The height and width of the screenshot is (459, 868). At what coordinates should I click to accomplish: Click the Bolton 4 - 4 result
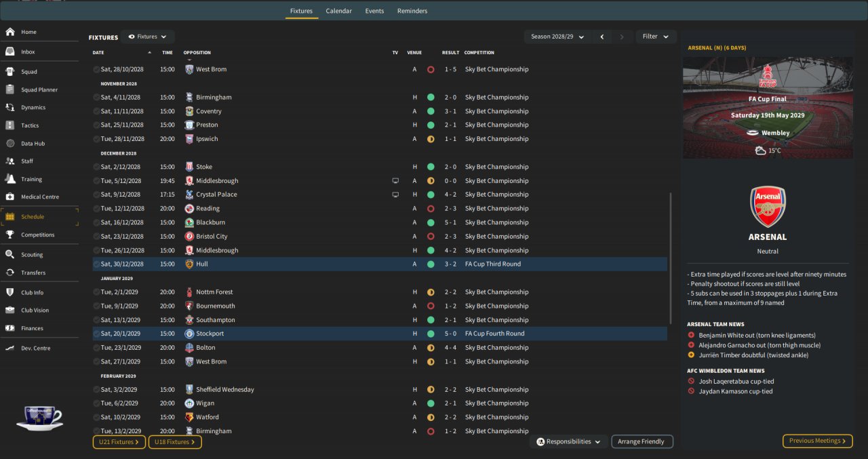tap(450, 348)
